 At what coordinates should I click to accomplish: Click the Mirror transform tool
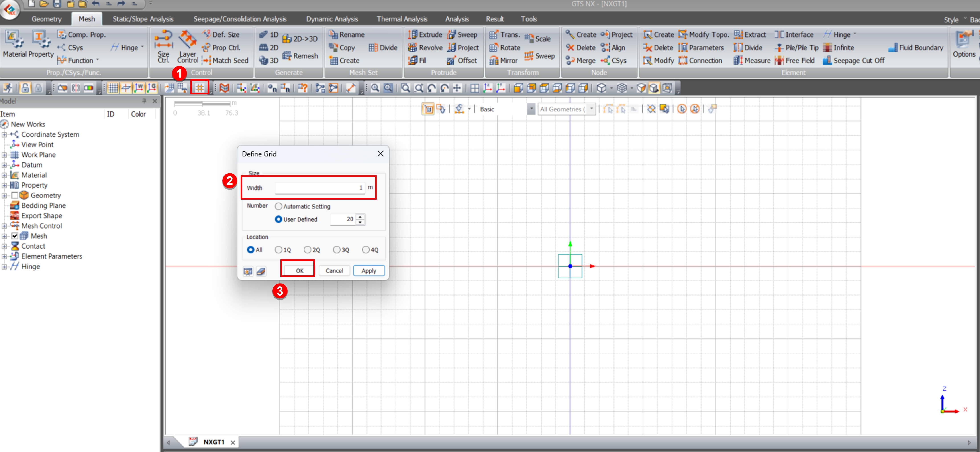point(504,61)
